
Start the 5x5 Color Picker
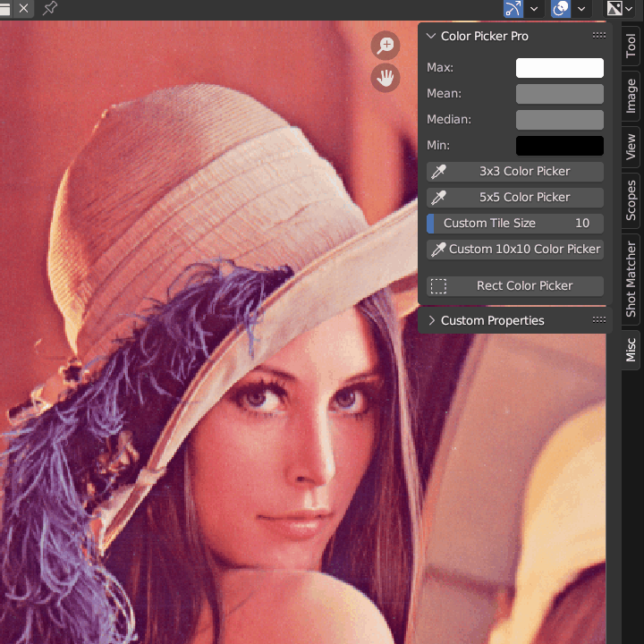pyautogui.click(x=515, y=197)
